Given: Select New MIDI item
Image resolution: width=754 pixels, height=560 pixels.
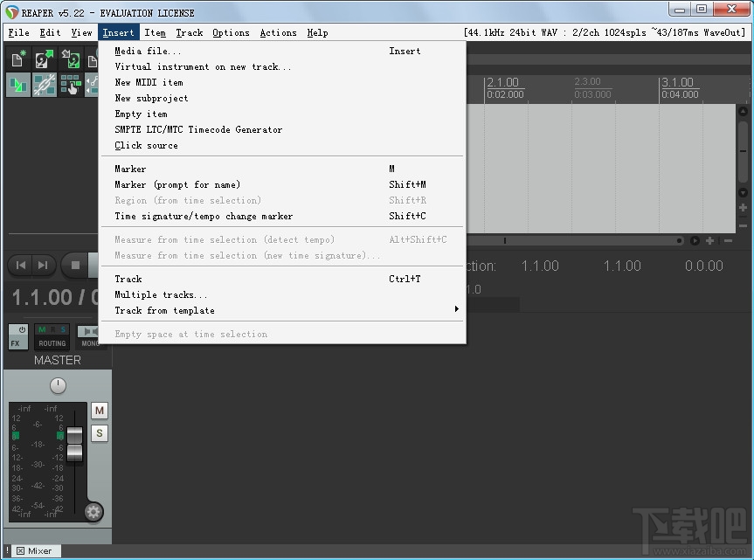Looking at the screenshot, I should click(282, 83).
